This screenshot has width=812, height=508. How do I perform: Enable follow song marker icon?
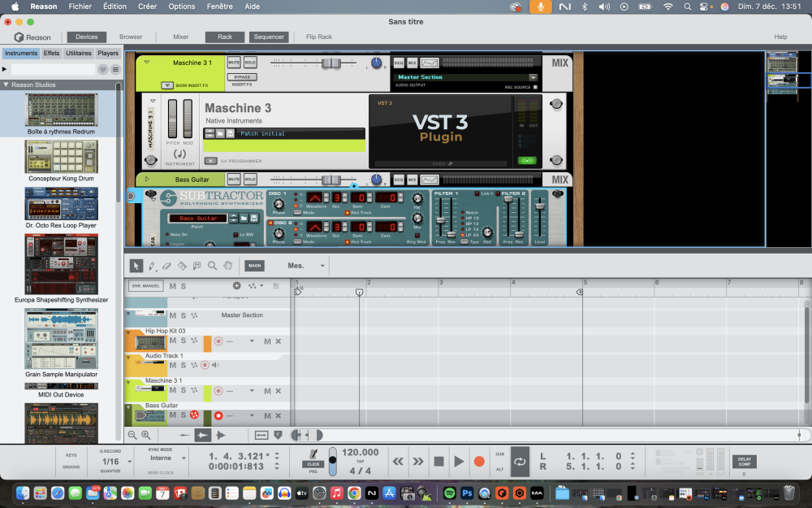tap(278, 436)
